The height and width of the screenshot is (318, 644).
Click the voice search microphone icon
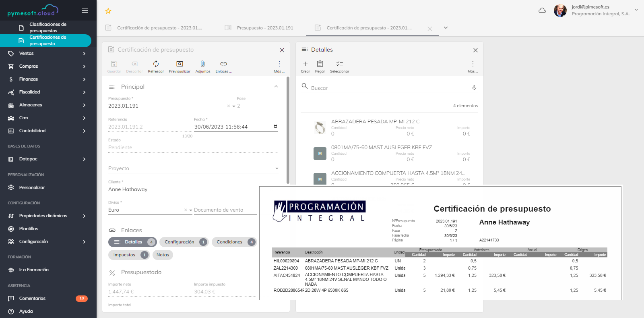coord(474,88)
